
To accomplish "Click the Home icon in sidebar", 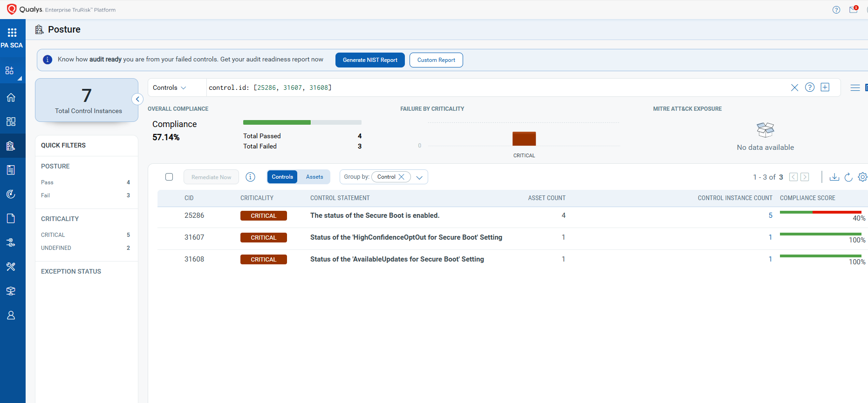I will [11, 97].
